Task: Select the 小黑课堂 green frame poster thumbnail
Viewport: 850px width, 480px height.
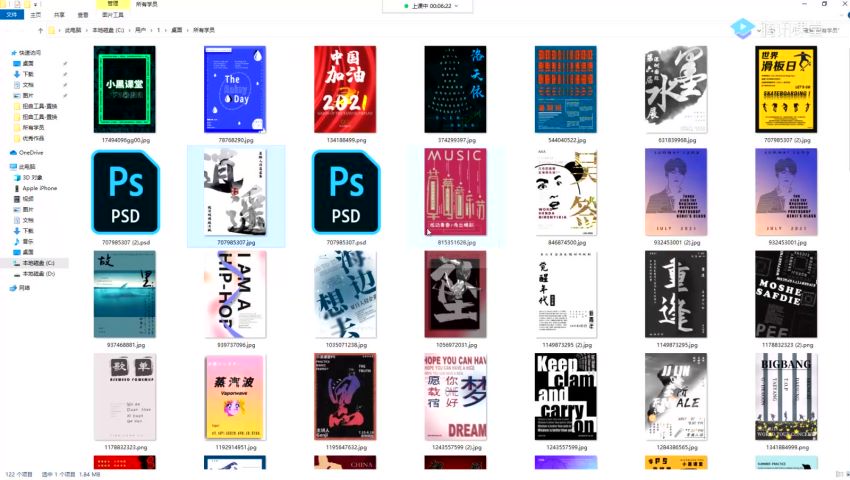Action: (125, 89)
